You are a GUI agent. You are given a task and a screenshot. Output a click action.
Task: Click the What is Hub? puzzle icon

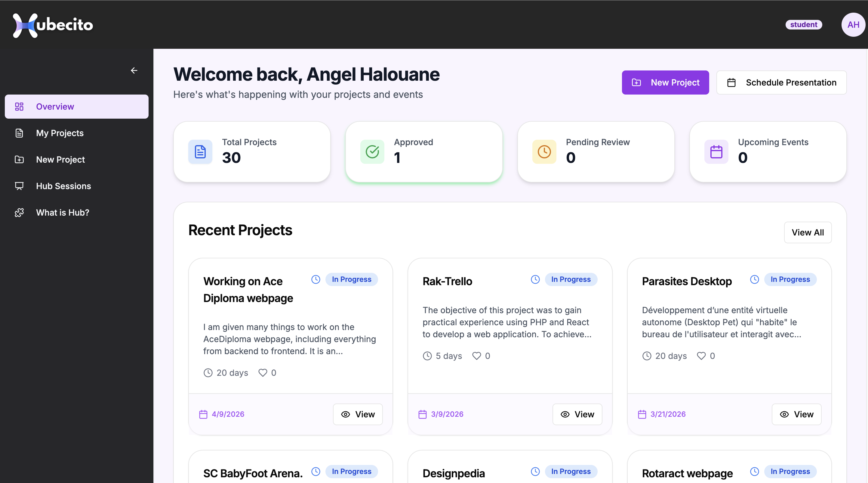click(19, 213)
